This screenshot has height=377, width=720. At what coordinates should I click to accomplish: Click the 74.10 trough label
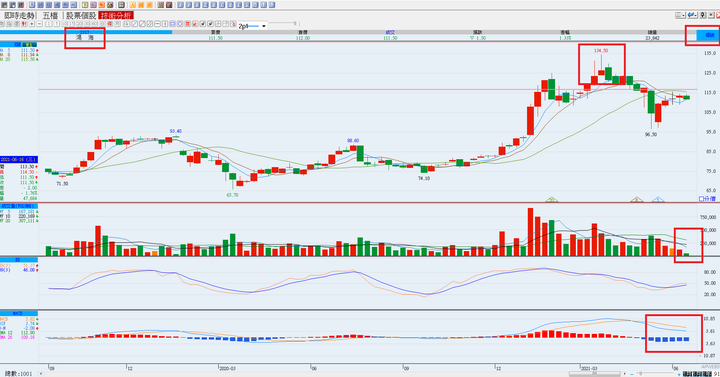point(424,178)
